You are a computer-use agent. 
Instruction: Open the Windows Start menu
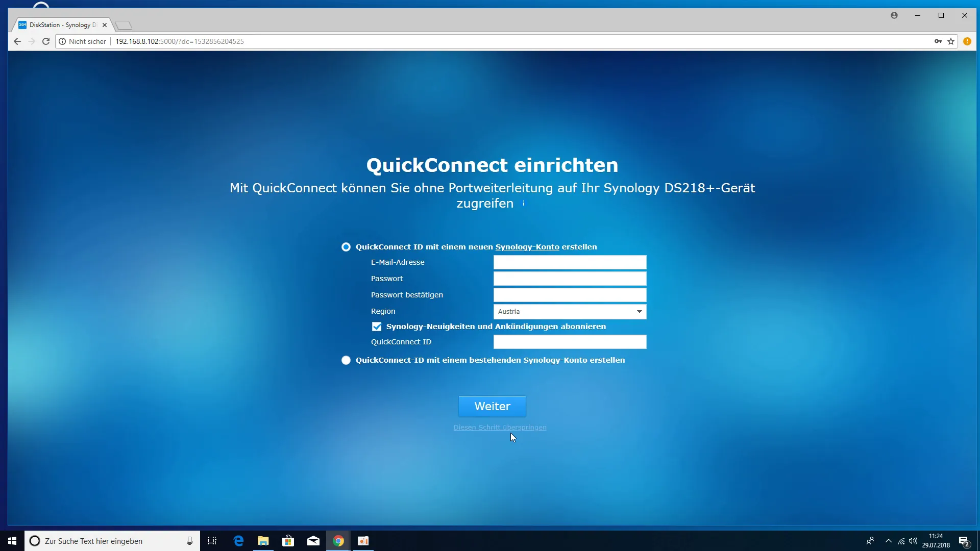12,541
